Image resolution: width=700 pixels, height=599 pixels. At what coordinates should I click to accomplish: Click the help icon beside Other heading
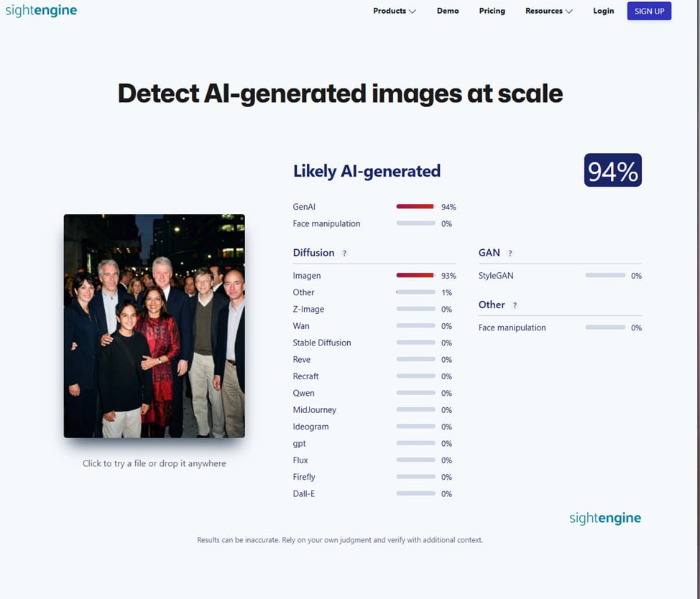(515, 305)
